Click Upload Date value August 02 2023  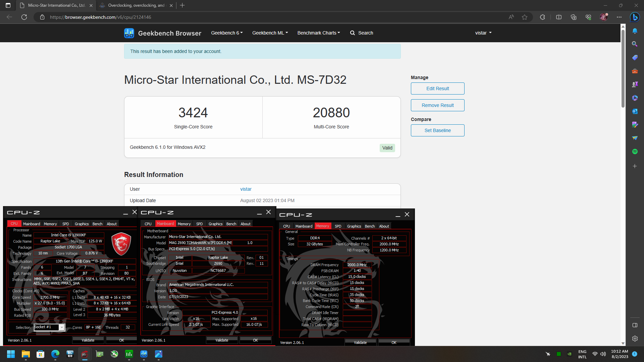click(x=267, y=200)
